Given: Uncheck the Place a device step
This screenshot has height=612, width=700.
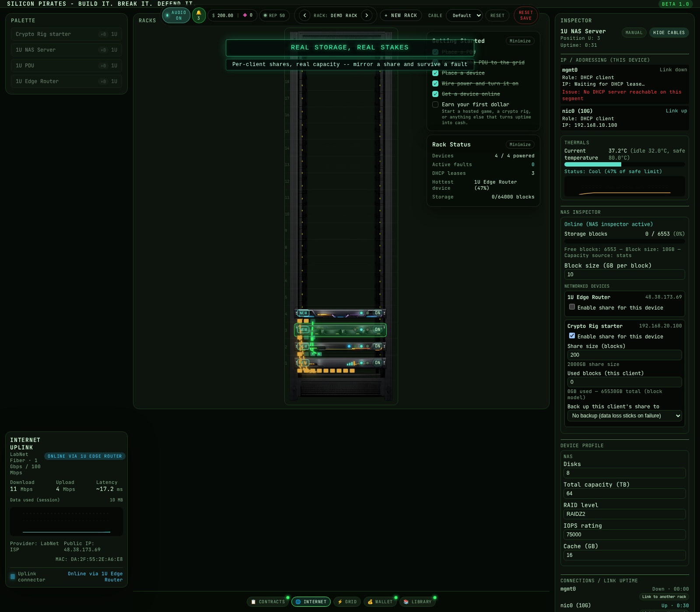Looking at the screenshot, I should tap(435, 73).
